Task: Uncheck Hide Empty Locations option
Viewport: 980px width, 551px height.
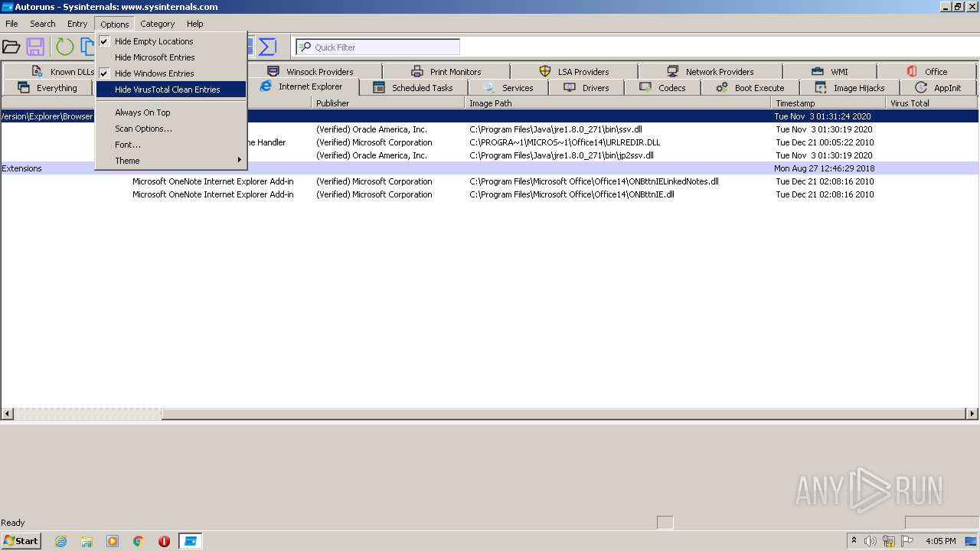Action: pos(171,41)
